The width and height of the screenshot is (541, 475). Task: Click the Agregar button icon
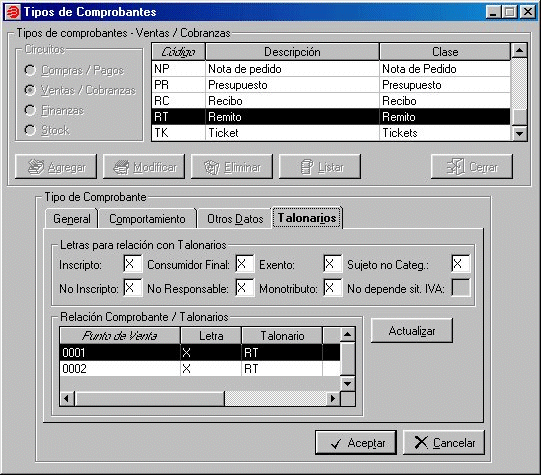[36, 167]
